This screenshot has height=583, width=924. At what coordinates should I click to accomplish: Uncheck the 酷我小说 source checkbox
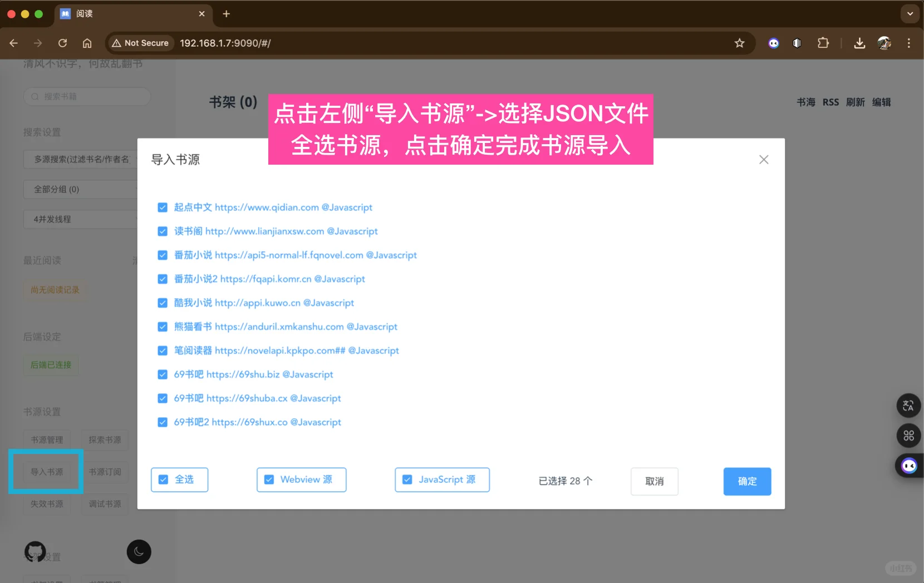click(x=163, y=303)
